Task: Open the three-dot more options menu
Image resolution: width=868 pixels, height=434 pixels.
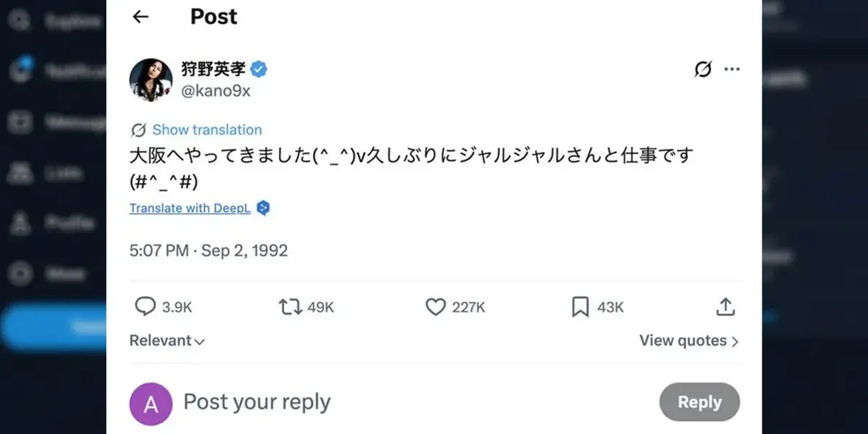Action: click(x=732, y=69)
